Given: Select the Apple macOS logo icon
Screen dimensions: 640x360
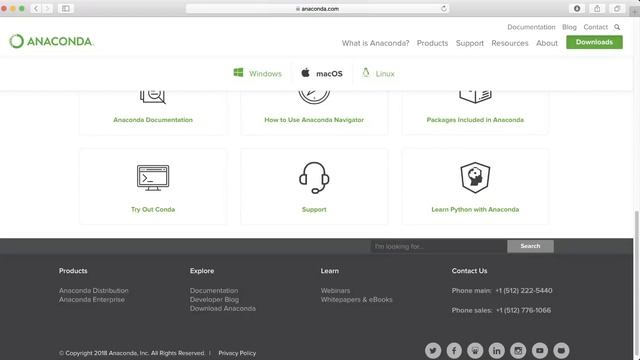Looking at the screenshot, I should [305, 73].
